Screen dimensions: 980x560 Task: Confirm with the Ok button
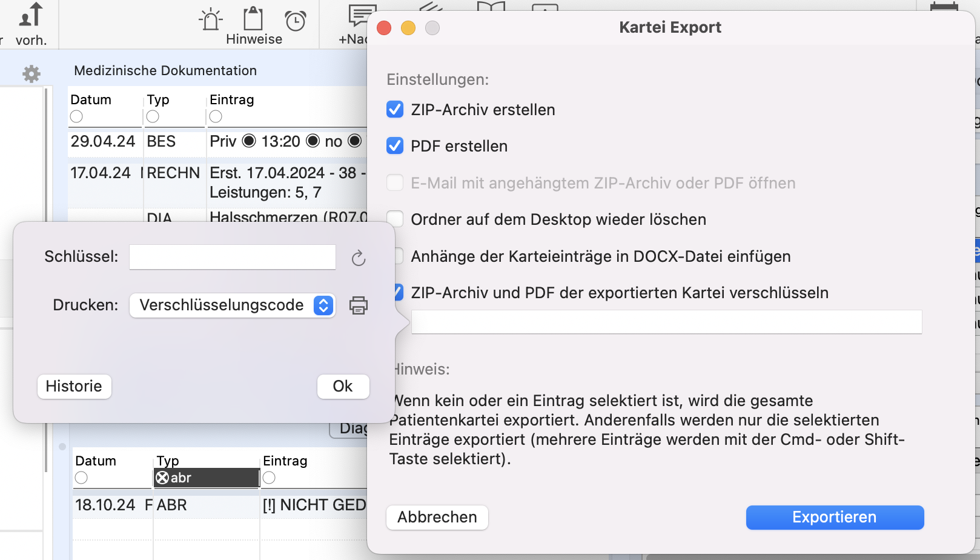(x=343, y=386)
